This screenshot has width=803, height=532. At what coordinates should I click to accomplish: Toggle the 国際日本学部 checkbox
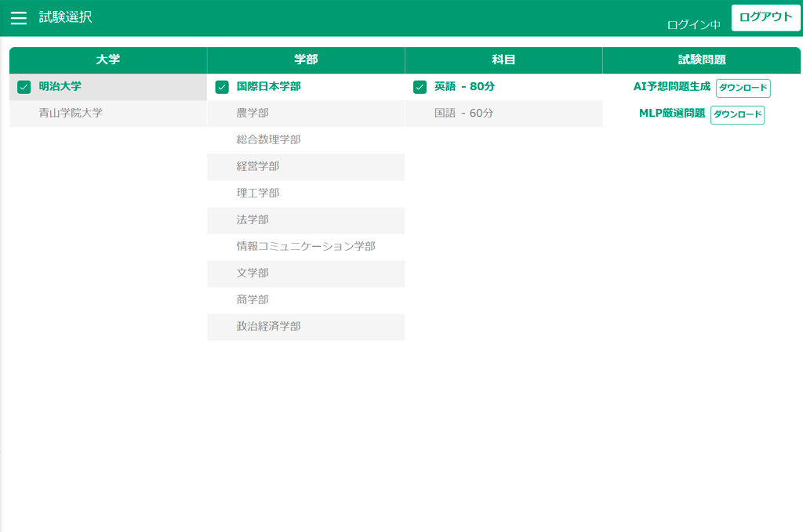click(x=222, y=87)
